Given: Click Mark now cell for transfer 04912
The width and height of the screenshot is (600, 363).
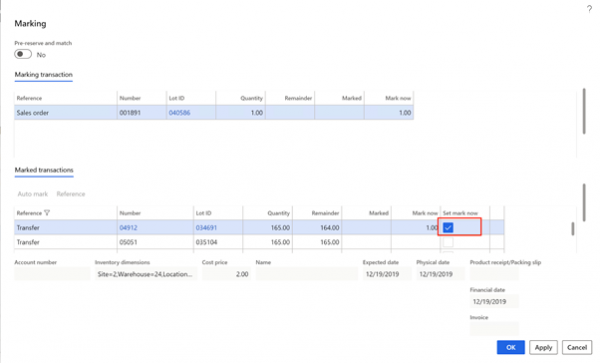Looking at the screenshot, I should (416, 228).
